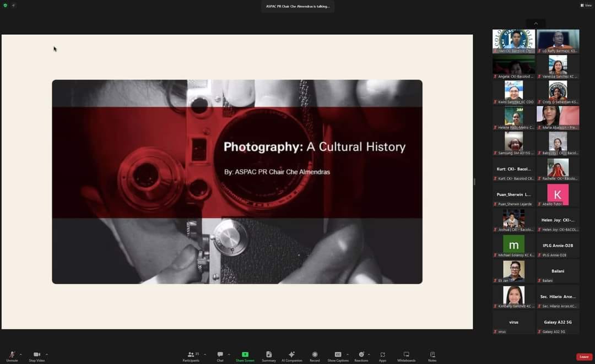Open the Participants panel
This screenshot has height=364, width=595.
click(x=191, y=356)
